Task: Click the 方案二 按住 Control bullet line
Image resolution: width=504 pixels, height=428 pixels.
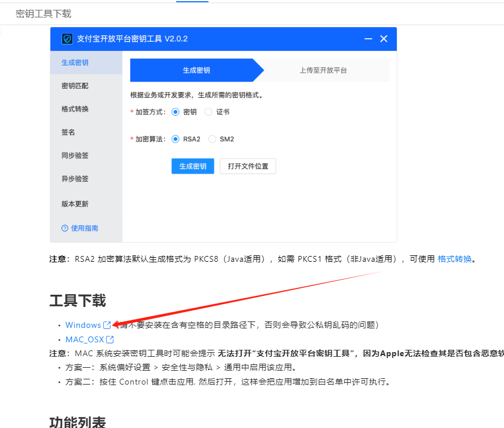Action: pos(228,382)
